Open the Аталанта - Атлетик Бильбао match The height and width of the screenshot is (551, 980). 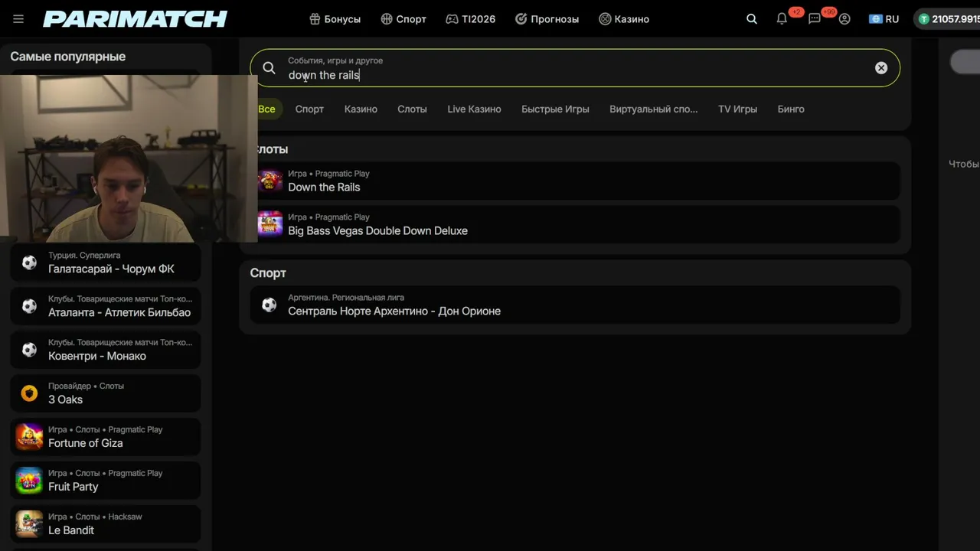coord(106,306)
